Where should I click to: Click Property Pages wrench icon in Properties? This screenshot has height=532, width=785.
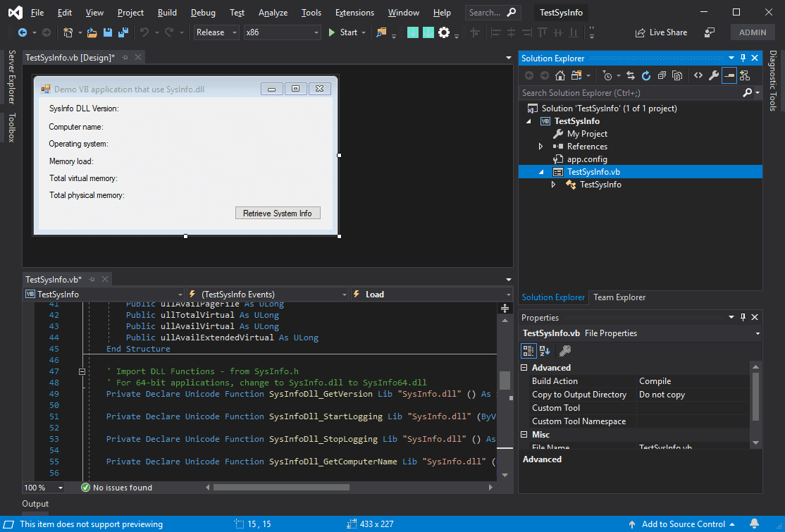click(x=565, y=351)
